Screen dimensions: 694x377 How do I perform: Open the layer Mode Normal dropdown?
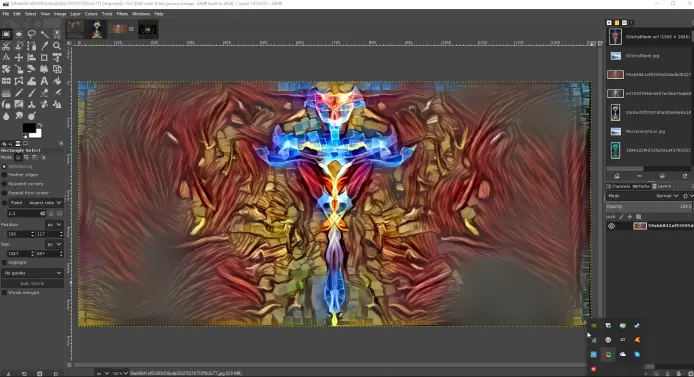pos(667,196)
